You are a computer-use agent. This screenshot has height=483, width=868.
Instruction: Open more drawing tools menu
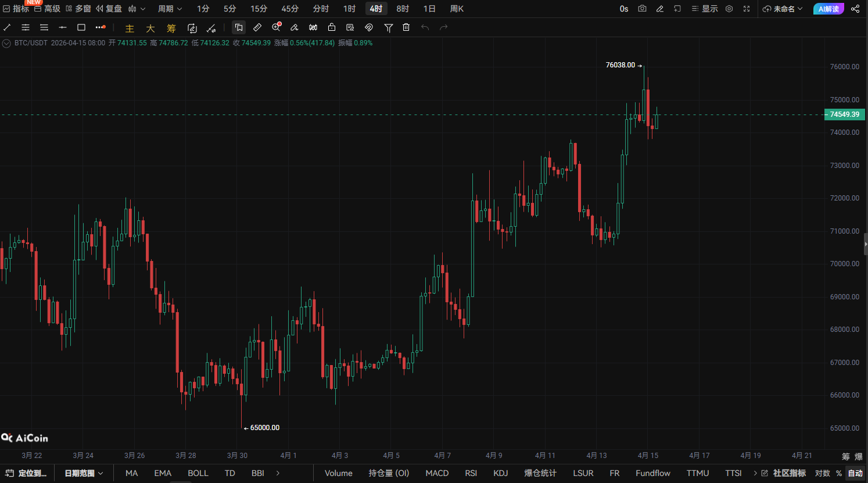point(101,27)
